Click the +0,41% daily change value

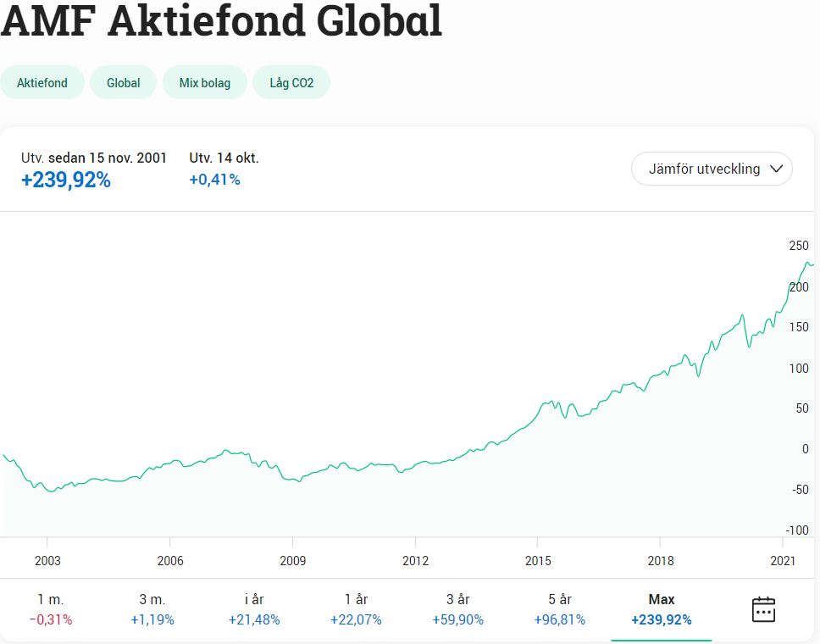[214, 180]
